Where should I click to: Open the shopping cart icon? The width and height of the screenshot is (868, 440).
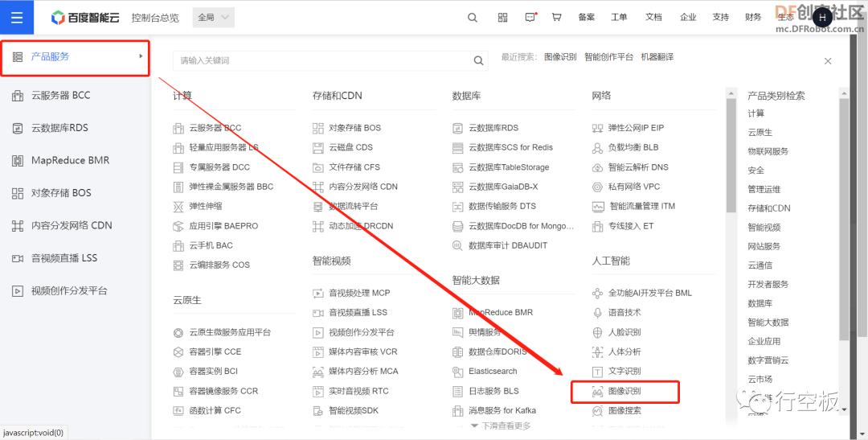[x=557, y=17]
